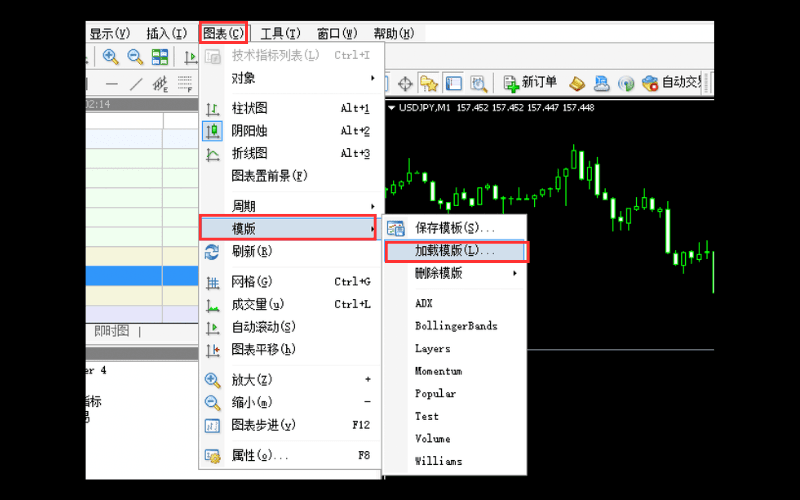Toggle 自动交易 auto trading button
Image resolution: width=800 pixels, height=500 pixels.
672,83
